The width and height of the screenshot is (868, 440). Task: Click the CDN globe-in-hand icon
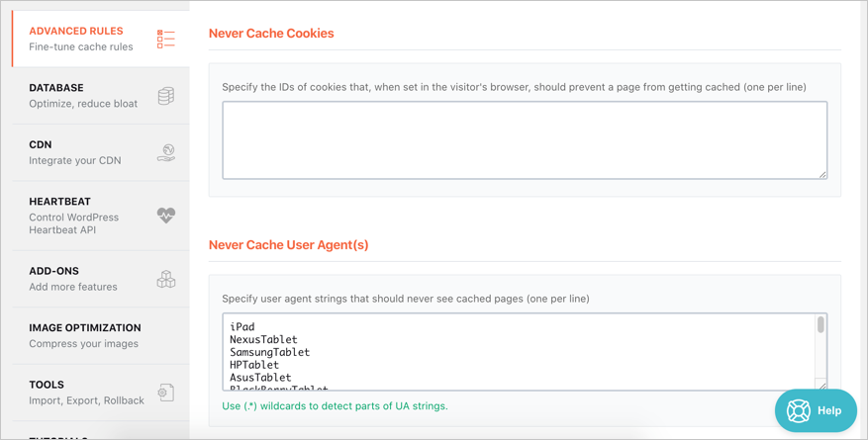tap(165, 152)
